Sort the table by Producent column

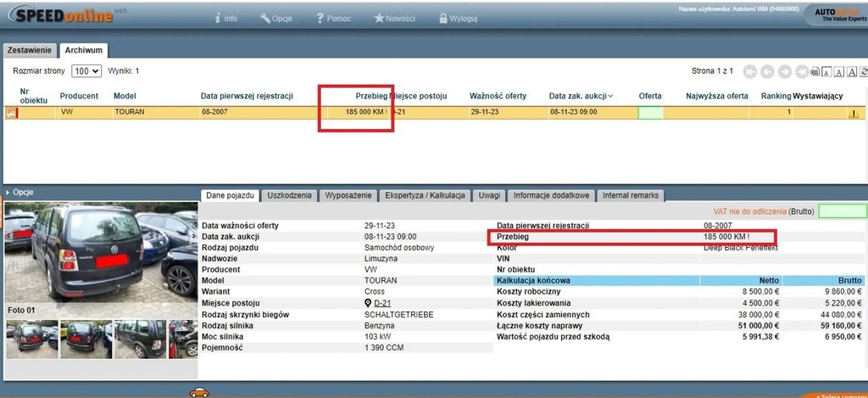click(x=79, y=96)
